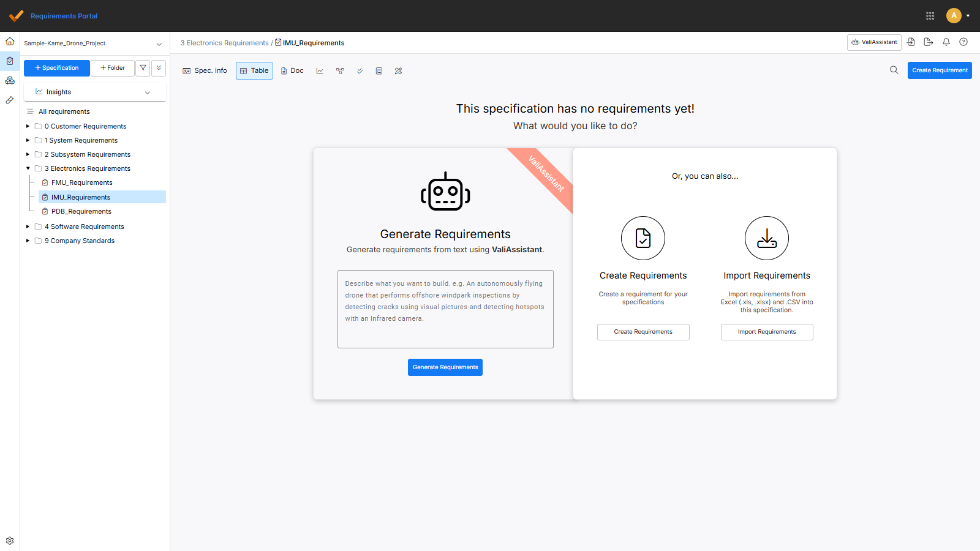Open the Sample-Kame_Drone_Project project selector
The height and width of the screenshot is (551, 980).
[93, 43]
